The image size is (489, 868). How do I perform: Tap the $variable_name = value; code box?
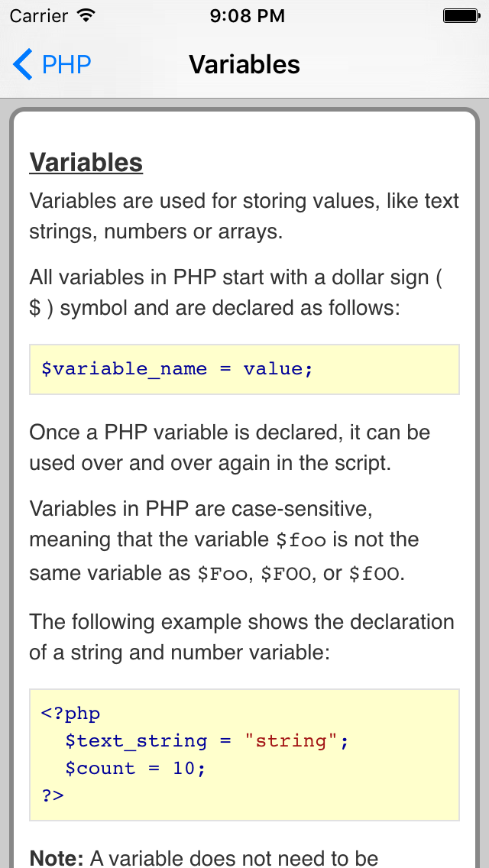[x=244, y=369]
